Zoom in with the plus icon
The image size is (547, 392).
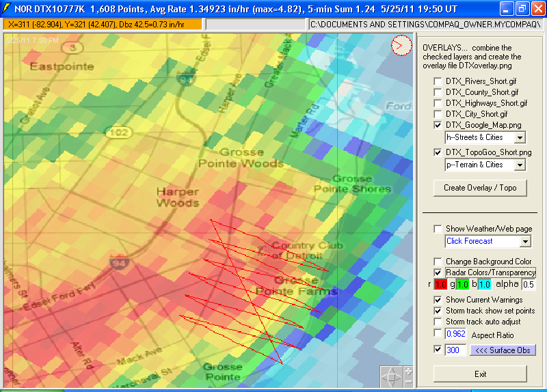click(408, 372)
